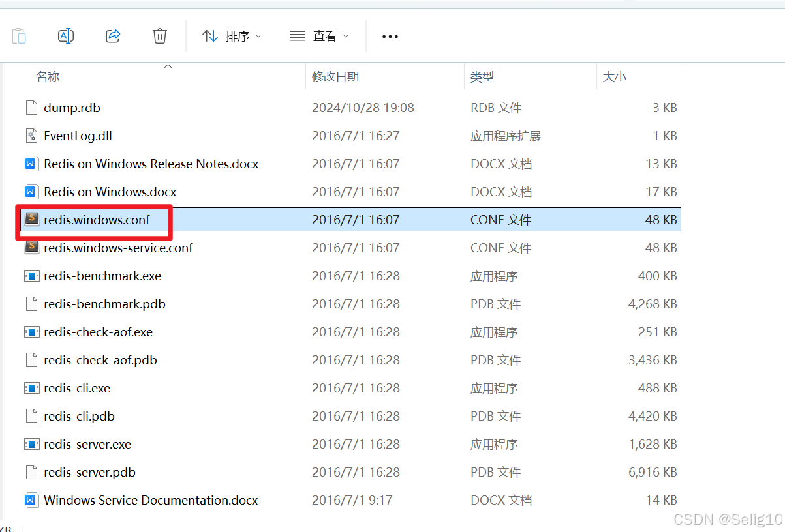Select the redis.windows.conf file name
The width and height of the screenshot is (785, 532).
97,220
